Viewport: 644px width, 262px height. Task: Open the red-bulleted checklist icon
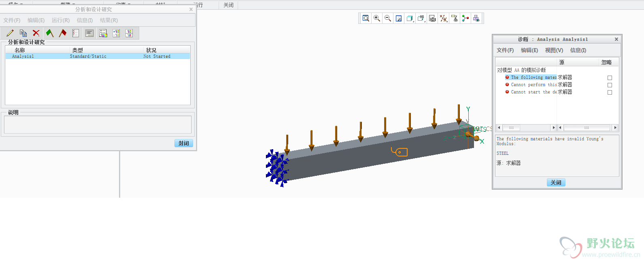[x=76, y=33]
